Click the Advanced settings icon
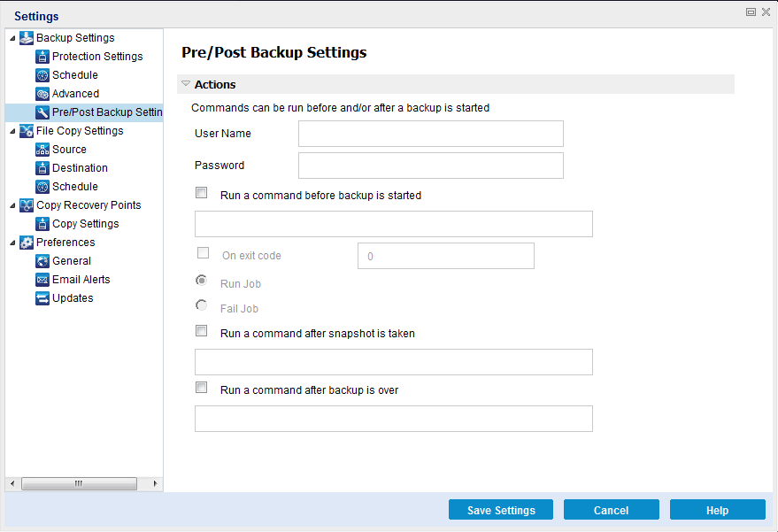This screenshot has height=532, width=778. click(42, 93)
